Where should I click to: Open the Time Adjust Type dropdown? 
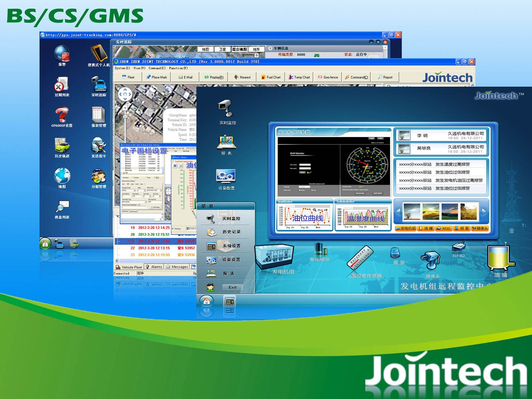134,202
